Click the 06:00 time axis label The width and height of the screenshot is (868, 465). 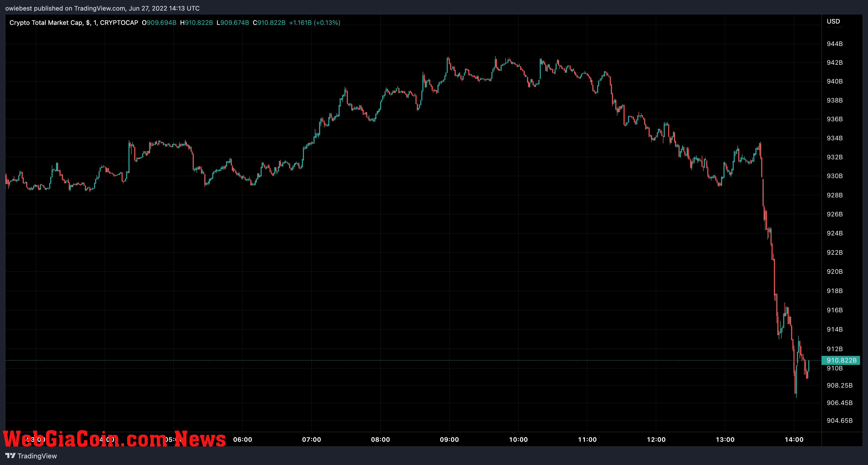[243, 439]
